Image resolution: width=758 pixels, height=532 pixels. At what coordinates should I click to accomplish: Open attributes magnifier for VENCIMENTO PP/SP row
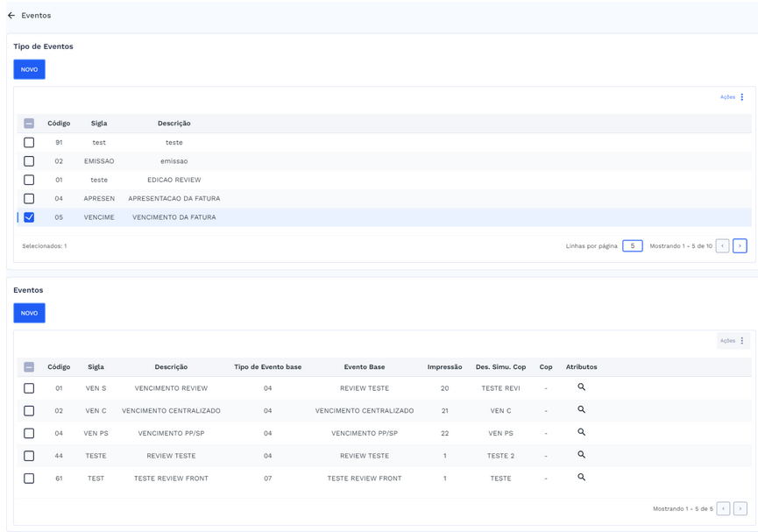(581, 433)
